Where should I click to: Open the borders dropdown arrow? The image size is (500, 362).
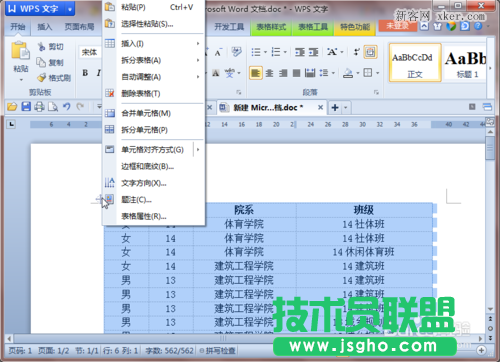[377, 73]
